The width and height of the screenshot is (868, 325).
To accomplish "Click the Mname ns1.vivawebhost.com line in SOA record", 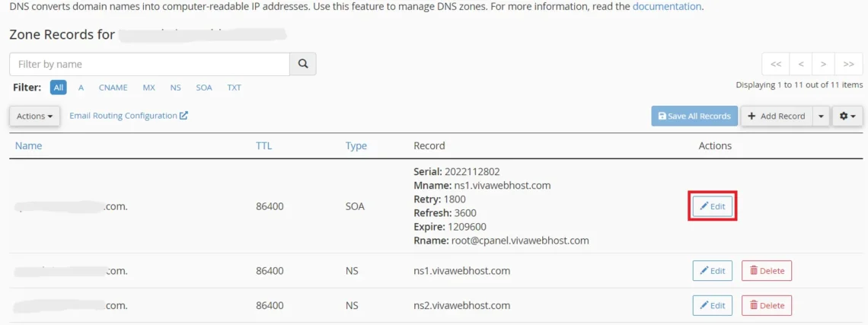I will point(482,186).
